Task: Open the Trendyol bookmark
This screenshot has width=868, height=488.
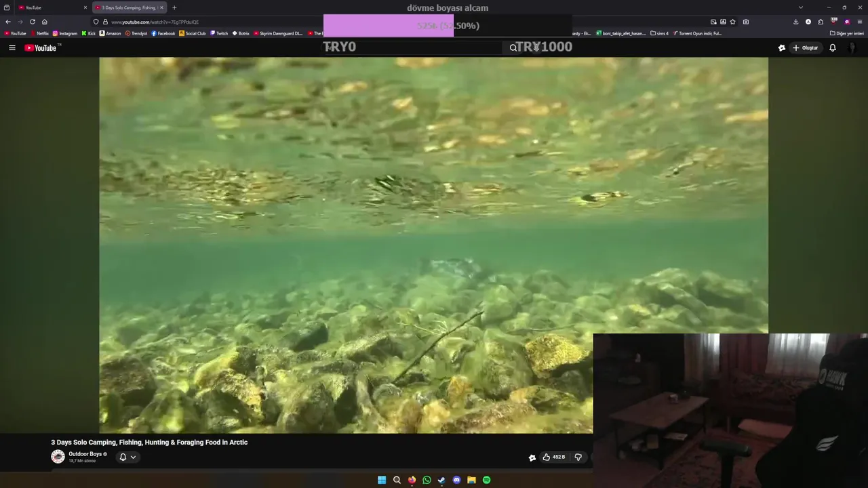Action: coord(136,33)
